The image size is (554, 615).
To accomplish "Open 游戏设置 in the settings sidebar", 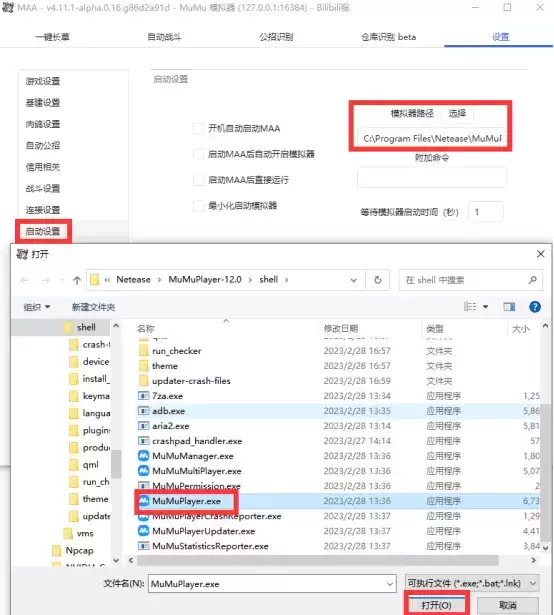I will pos(43,81).
